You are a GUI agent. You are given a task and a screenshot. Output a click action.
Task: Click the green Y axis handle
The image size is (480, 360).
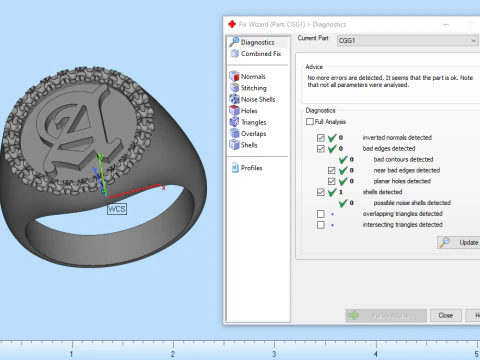click(100, 156)
